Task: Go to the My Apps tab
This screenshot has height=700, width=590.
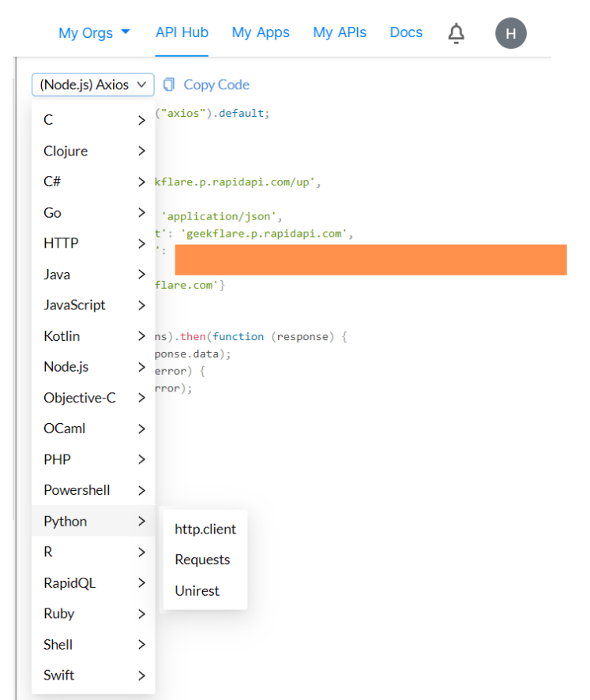Action: click(261, 32)
